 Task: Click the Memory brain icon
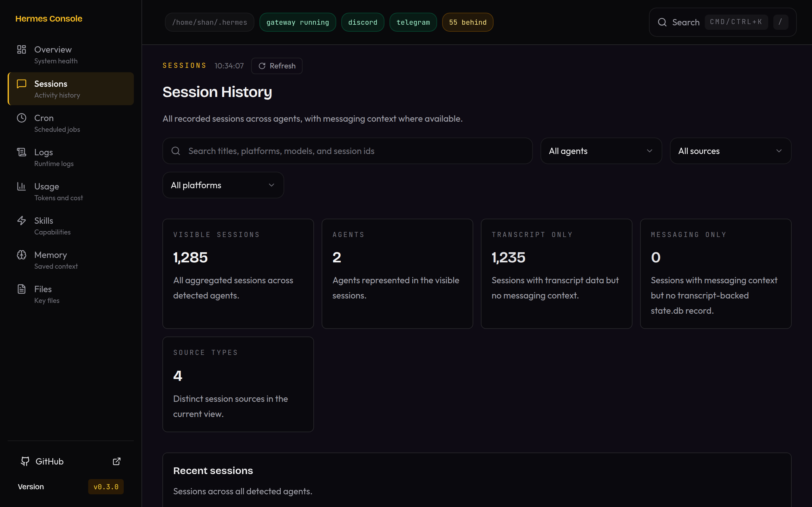[22, 255]
